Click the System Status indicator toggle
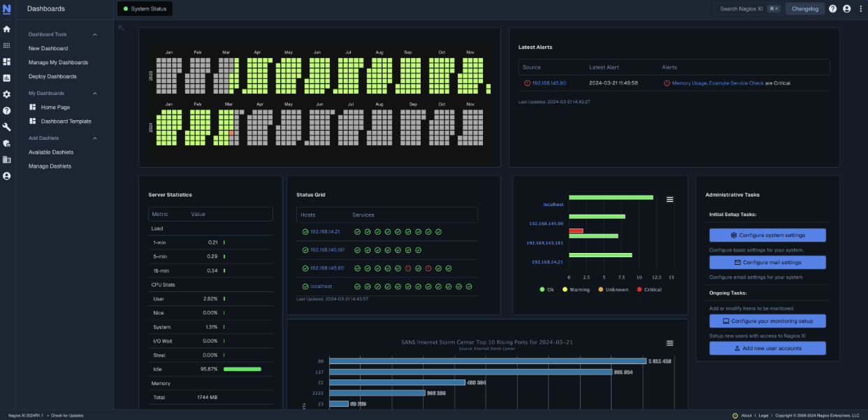The width and height of the screenshot is (868, 420). pos(144,8)
